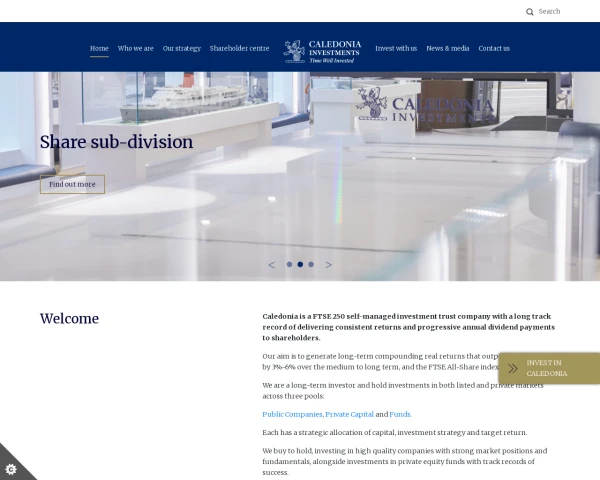Click the Welcome heading
The height and width of the screenshot is (480, 600).
click(x=69, y=318)
